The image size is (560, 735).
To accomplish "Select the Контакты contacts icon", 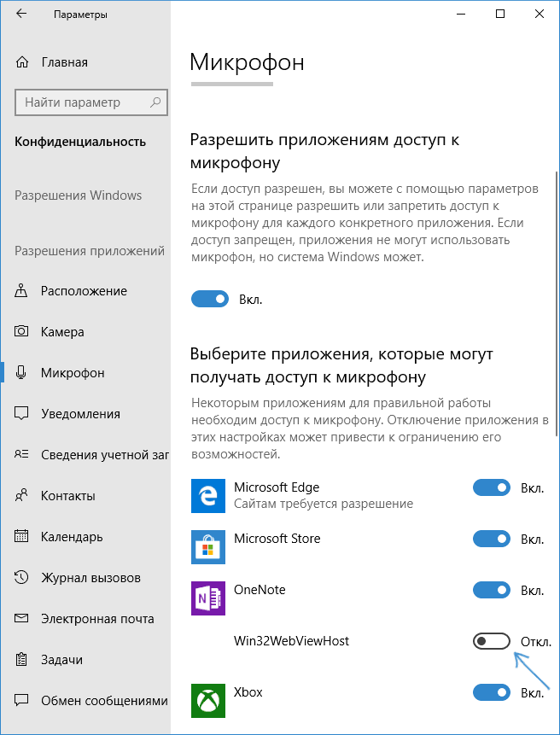I will click(x=20, y=495).
